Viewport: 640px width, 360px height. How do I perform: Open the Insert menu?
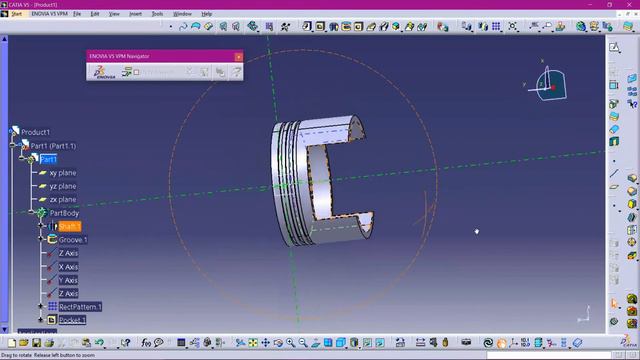(136, 14)
